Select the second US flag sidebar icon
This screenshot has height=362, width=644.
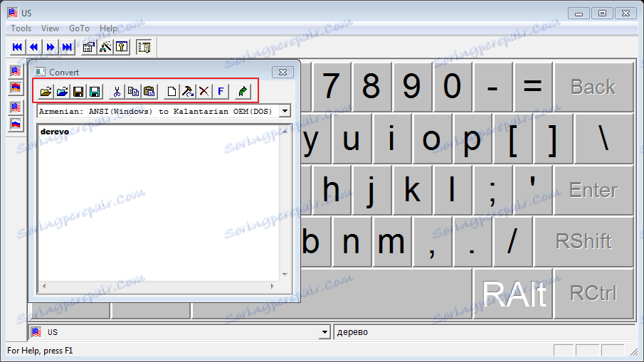(x=16, y=107)
